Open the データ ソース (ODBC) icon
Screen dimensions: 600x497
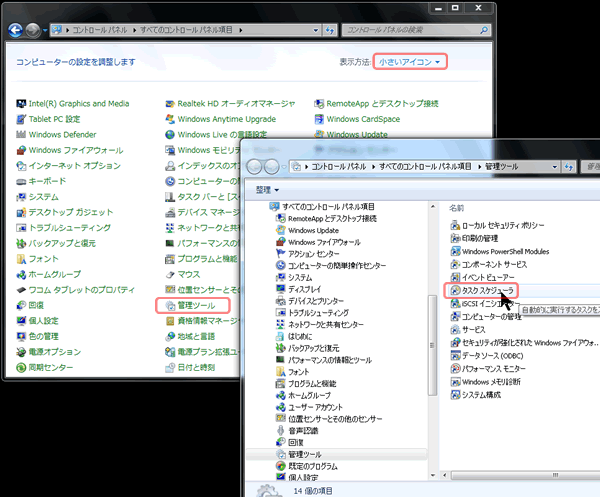(455, 355)
